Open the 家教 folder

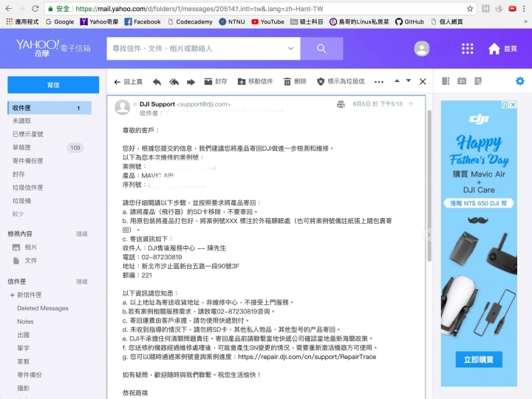(x=24, y=361)
